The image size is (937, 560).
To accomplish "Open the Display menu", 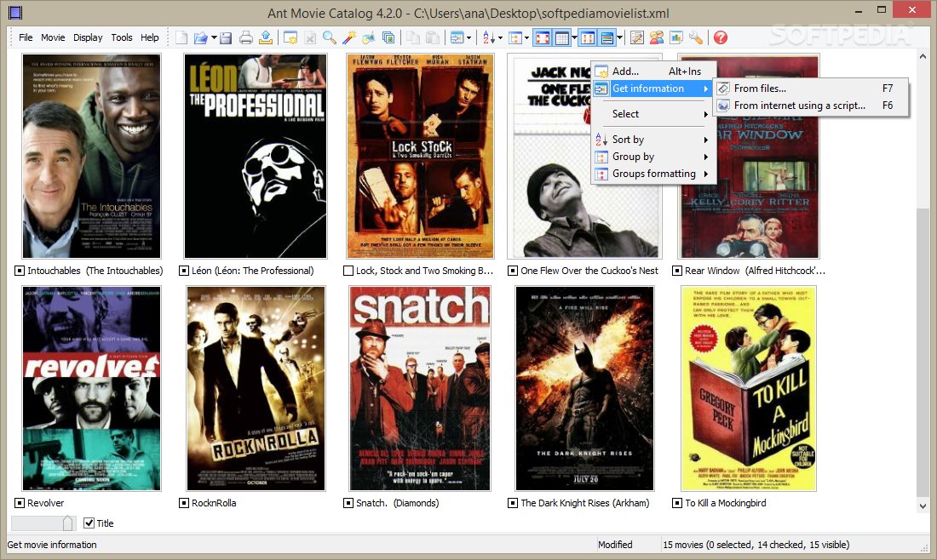I will pos(88,37).
